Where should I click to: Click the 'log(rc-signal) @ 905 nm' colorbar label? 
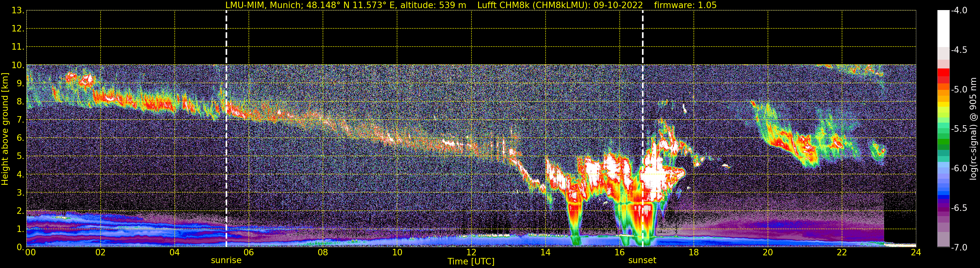(974, 129)
